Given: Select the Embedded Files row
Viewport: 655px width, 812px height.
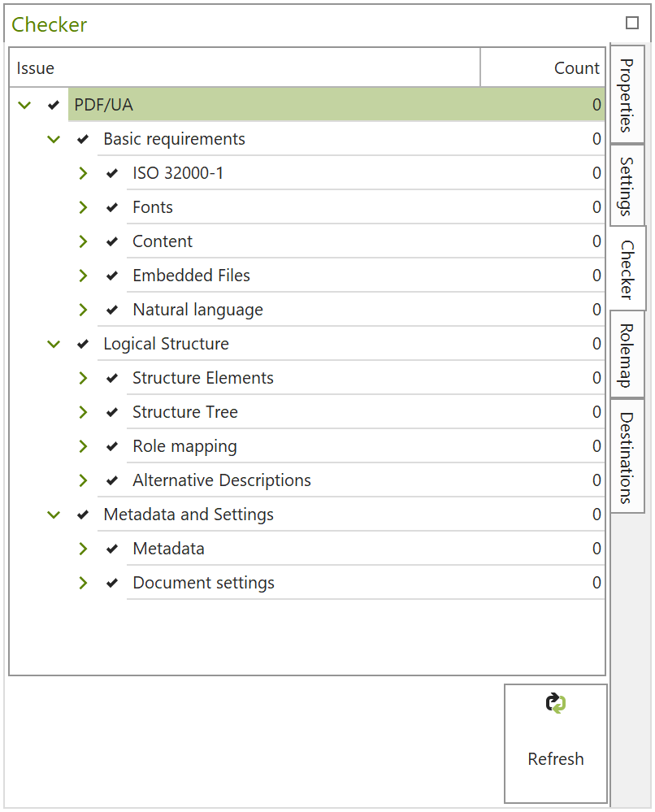Looking at the screenshot, I should [191, 276].
